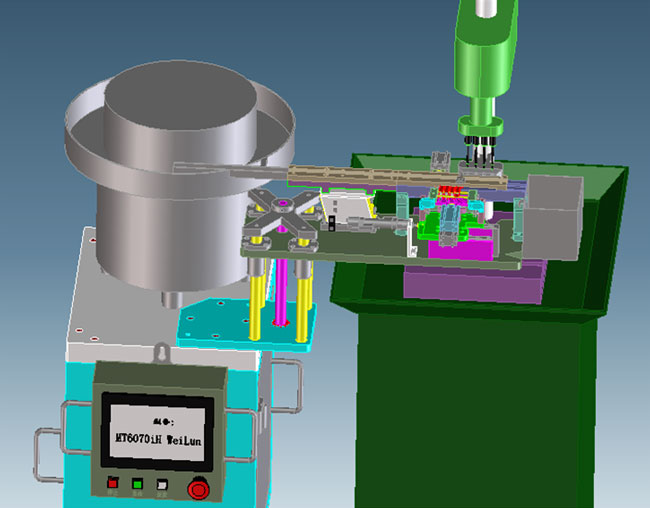Hit the round red emergency stop button
Image resolution: width=650 pixels, height=508 pixels.
coord(199,489)
